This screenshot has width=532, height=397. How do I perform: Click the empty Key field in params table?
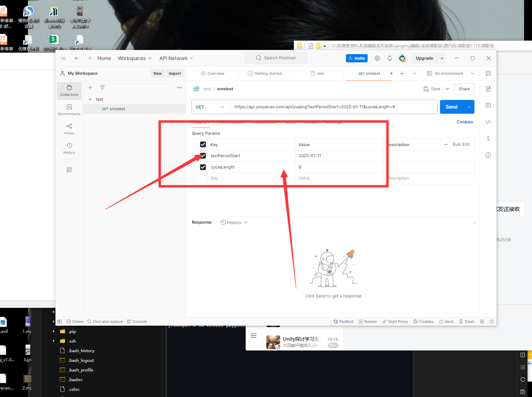[251, 178]
